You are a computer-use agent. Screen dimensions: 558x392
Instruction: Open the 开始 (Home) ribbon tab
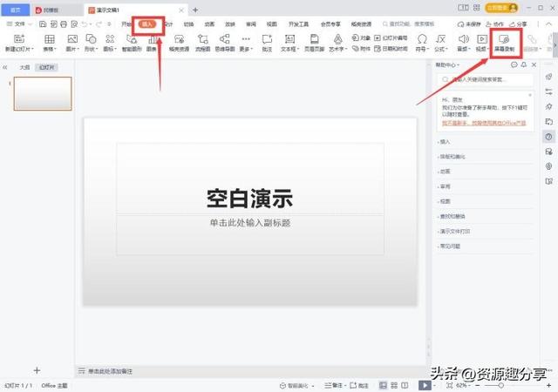tap(126, 24)
